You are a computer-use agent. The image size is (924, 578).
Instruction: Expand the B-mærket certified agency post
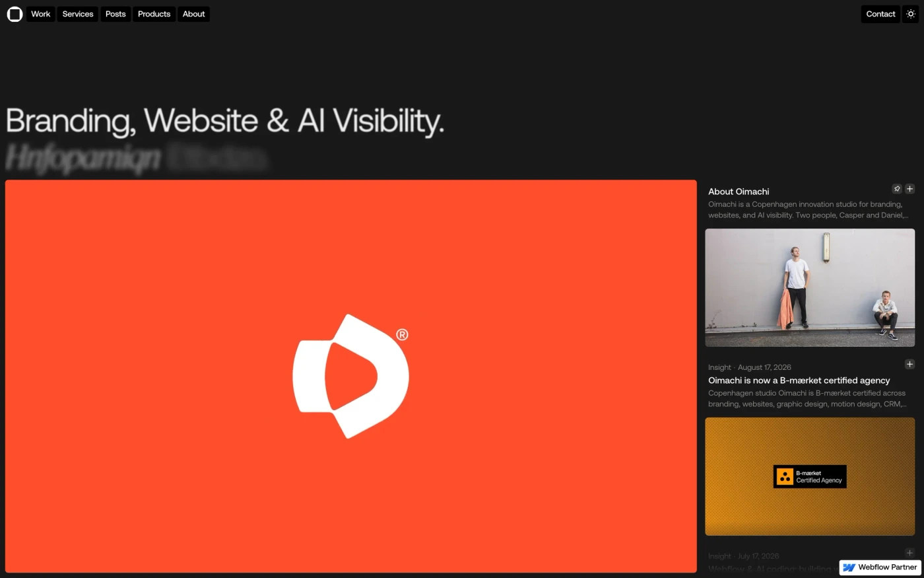909,364
